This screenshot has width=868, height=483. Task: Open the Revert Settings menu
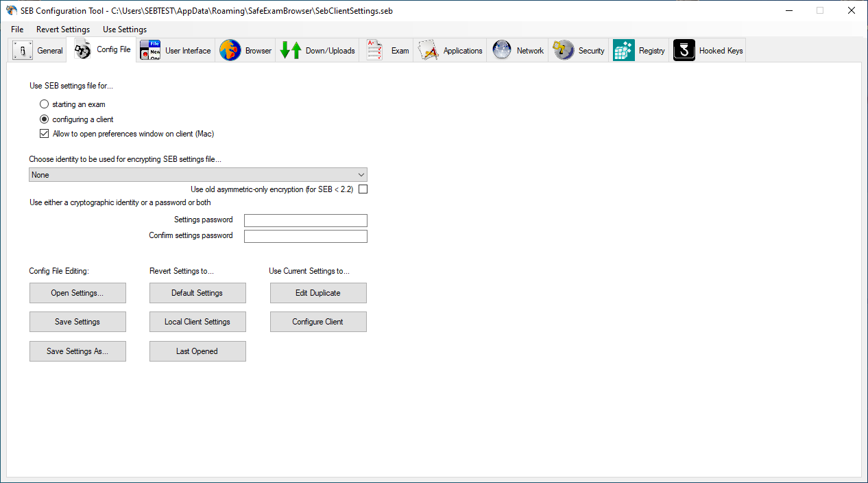[63, 30]
